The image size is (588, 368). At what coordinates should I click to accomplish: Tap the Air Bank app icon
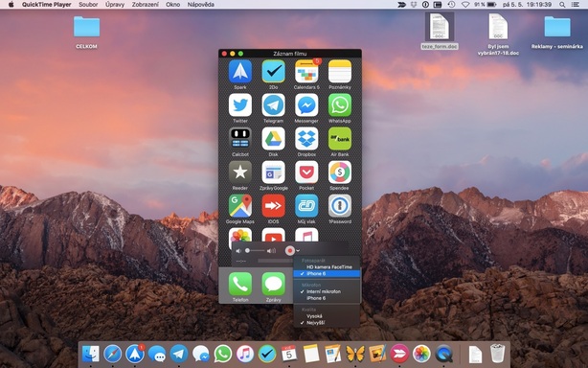340,138
